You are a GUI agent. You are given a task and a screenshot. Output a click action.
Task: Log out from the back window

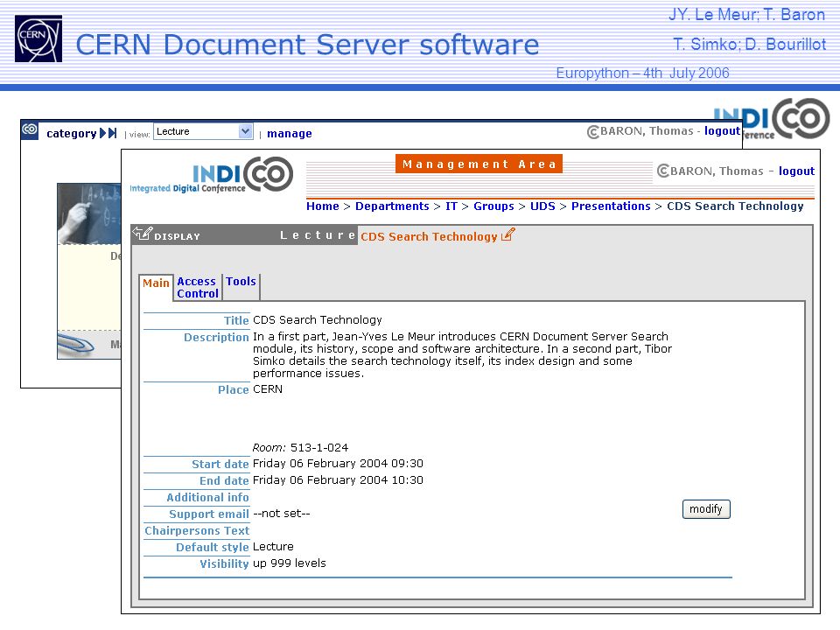pos(722,131)
